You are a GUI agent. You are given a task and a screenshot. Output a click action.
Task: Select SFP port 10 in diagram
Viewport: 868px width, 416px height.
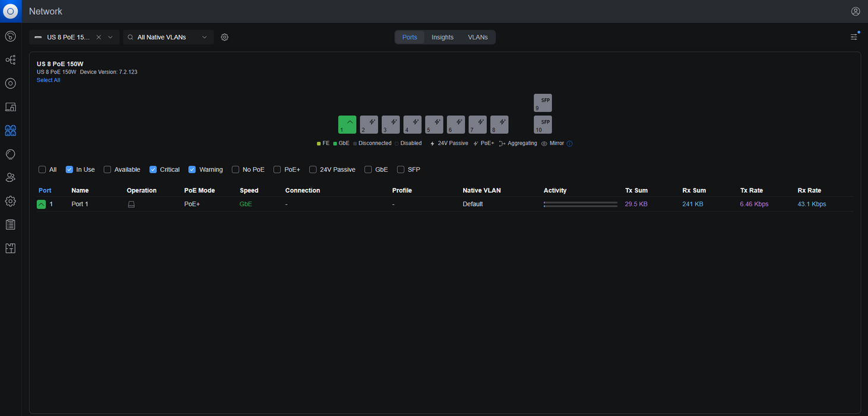(543, 125)
